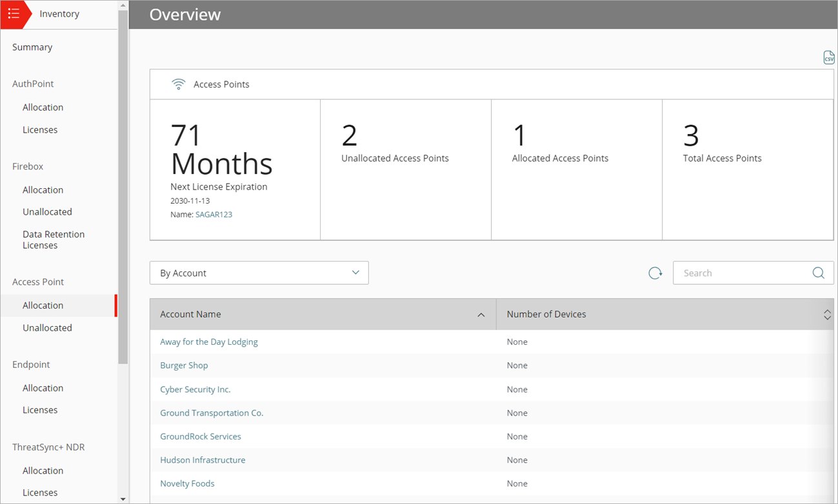Open Unallocated under the Firebox section

[x=47, y=211]
